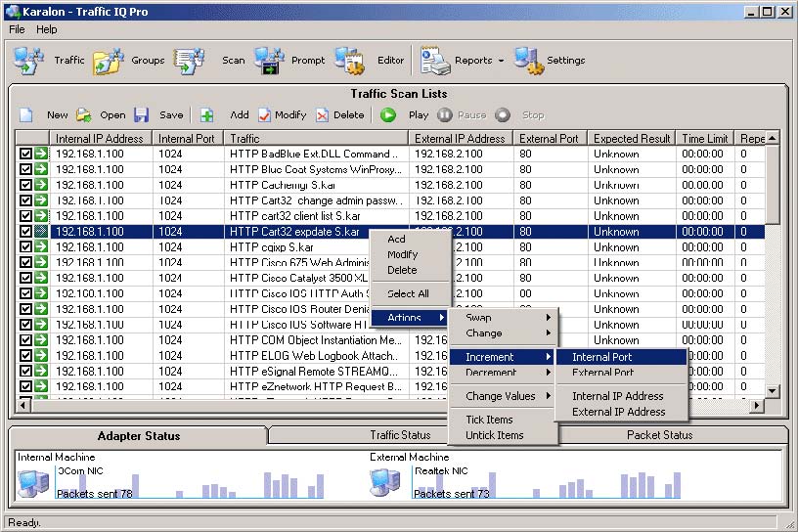
Task: Click green arrow icon of COM Object row
Action: 41,340
